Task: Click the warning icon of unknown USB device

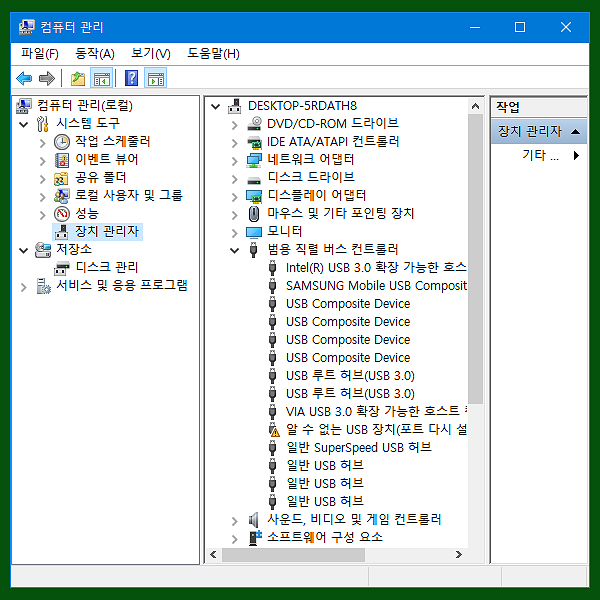Action: (x=274, y=430)
